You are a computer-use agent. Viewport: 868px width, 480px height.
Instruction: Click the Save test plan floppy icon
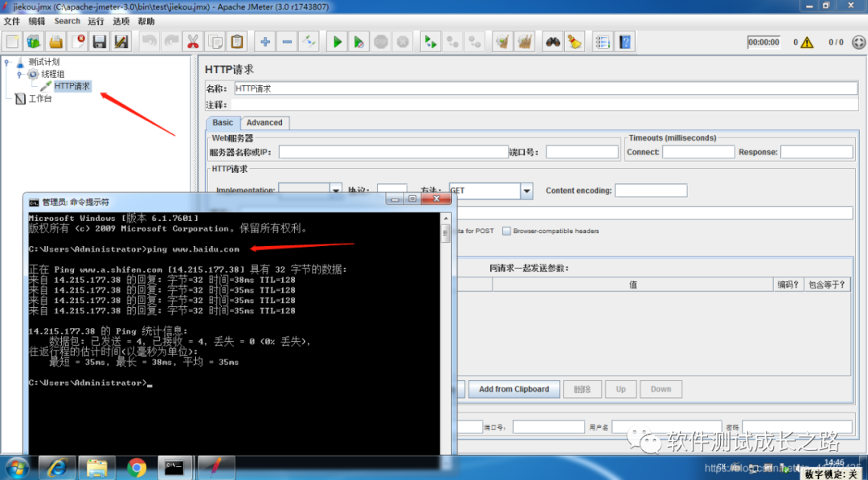(x=100, y=42)
